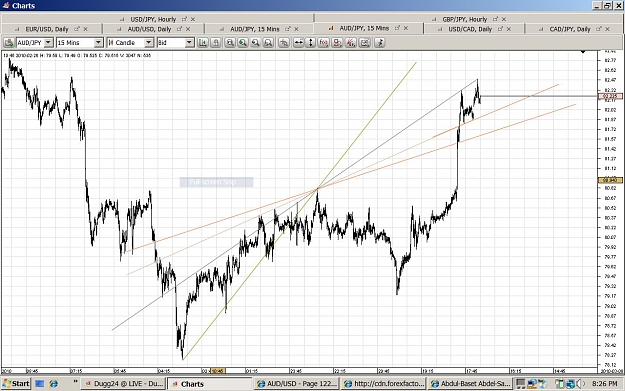This screenshot has height=391, width=625.
Task: Click the running-figure icon at toolbar end
Action: click(379, 43)
